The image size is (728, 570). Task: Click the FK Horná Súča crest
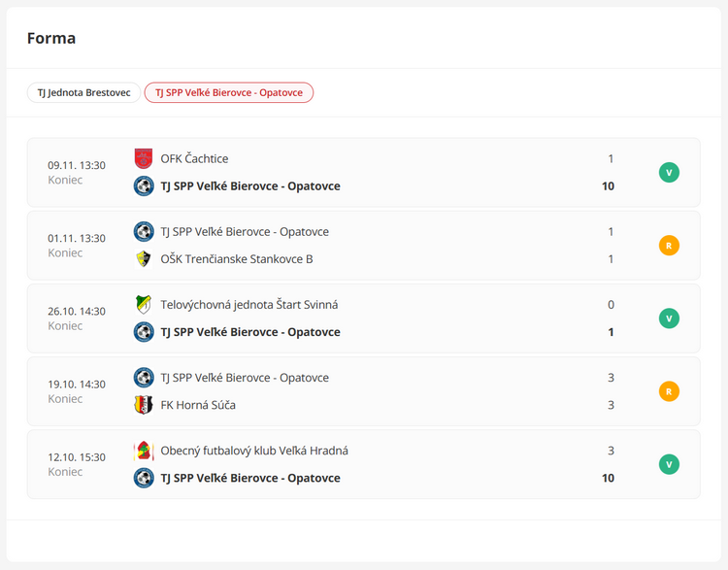tap(144, 405)
